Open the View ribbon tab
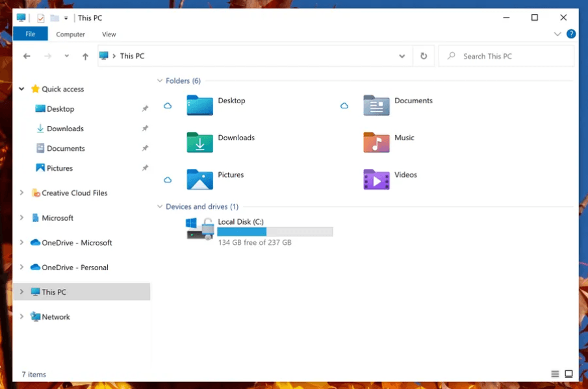The height and width of the screenshot is (389, 588). click(109, 34)
